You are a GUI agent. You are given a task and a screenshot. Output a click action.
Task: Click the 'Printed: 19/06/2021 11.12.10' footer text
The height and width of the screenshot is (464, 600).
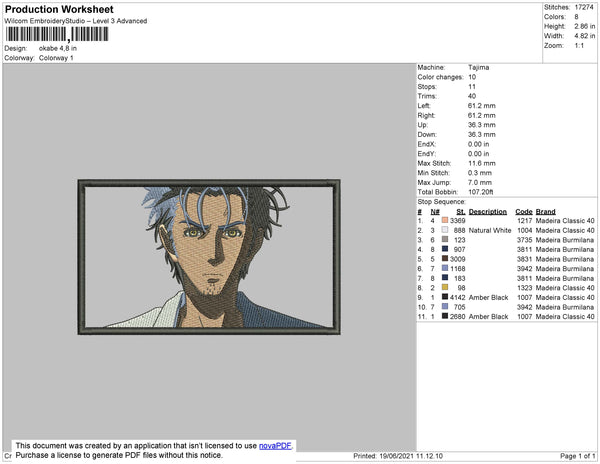[x=398, y=456]
